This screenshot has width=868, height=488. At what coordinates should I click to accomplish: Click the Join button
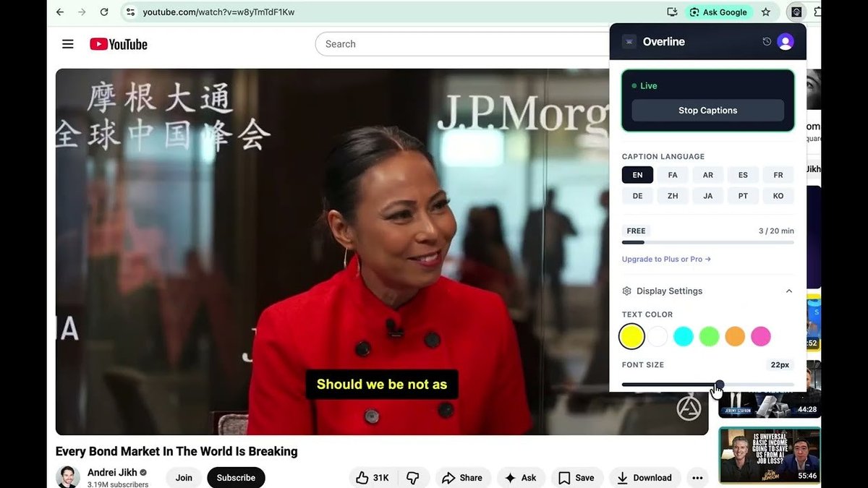tap(184, 478)
